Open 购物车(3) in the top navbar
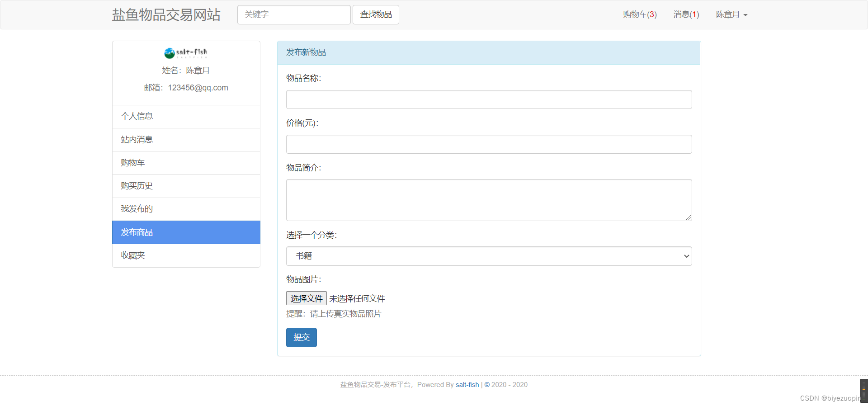 point(640,14)
